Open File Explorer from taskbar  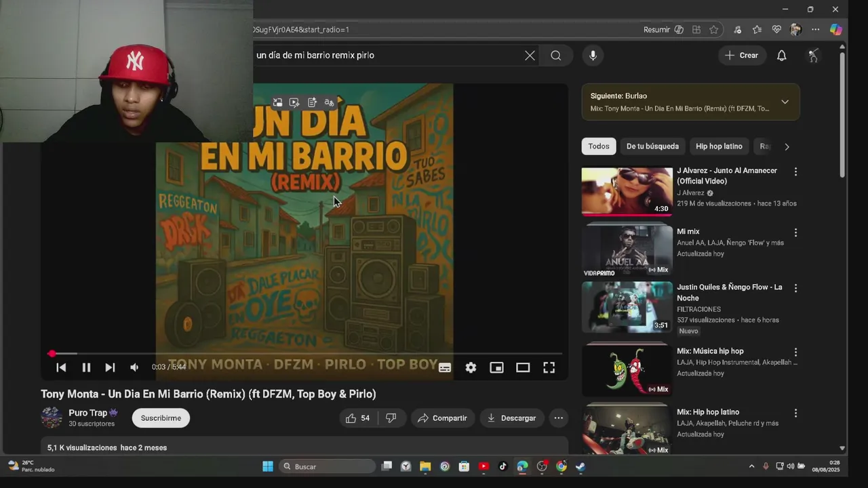425,466
